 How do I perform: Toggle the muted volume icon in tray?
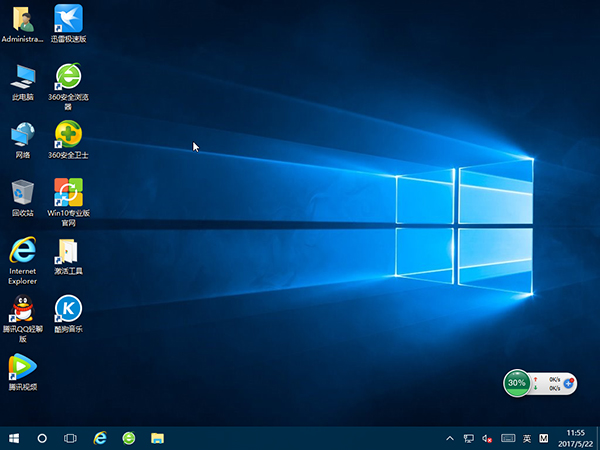pyautogui.click(x=488, y=438)
